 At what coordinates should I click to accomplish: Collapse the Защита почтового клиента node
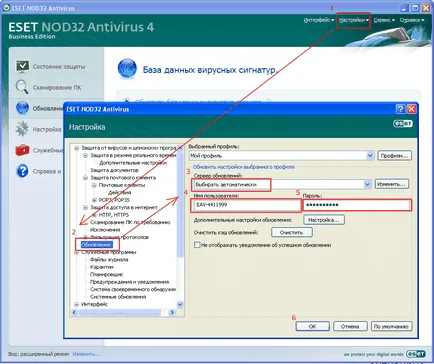click(x=85, y=178)
